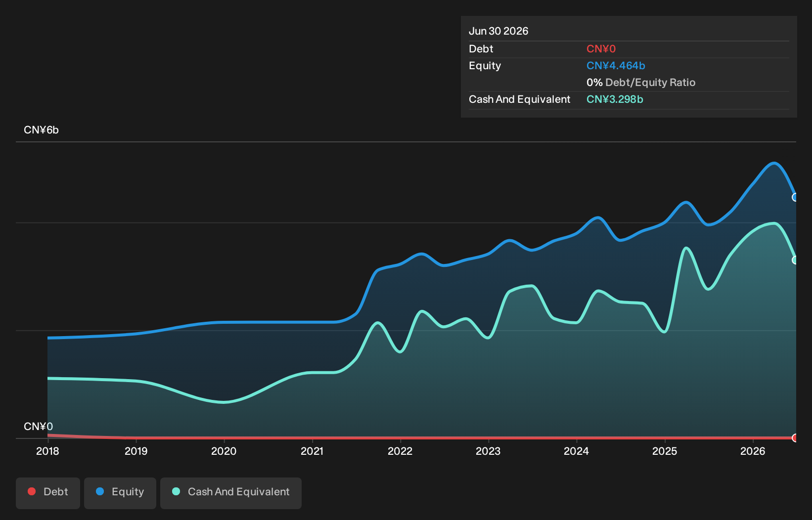Viewport: 812px width, 520px height.
Task: Click the 2023 x-axis label
Action: 488,451
